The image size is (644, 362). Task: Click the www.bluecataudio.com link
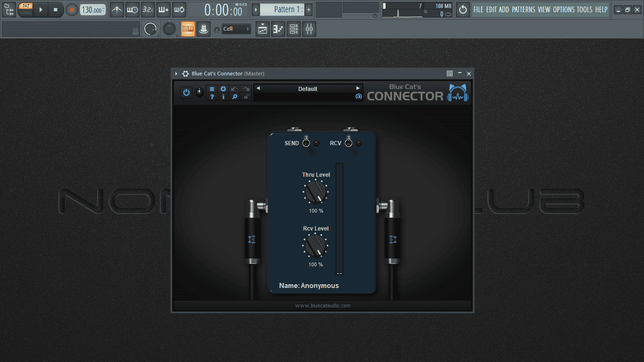(323, 305)
